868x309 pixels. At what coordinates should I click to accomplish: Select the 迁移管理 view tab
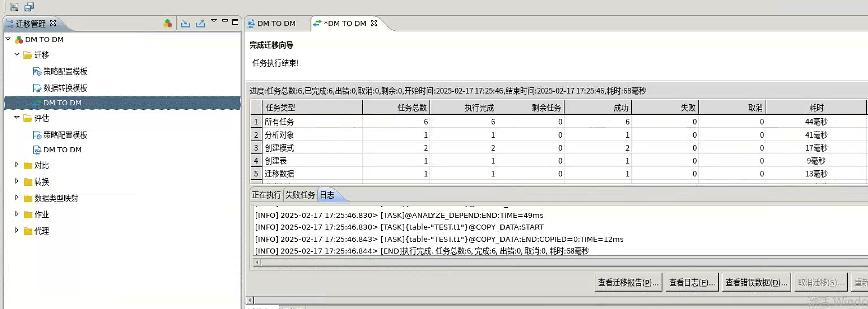point(31,23)
